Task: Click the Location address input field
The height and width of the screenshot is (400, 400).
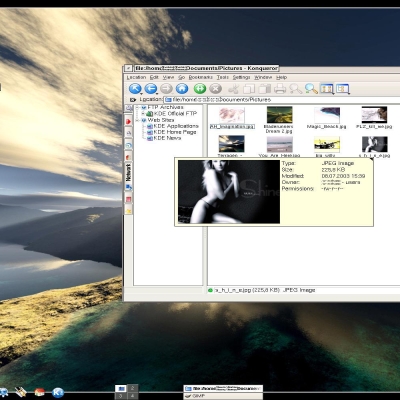Action: click(282, 100)
